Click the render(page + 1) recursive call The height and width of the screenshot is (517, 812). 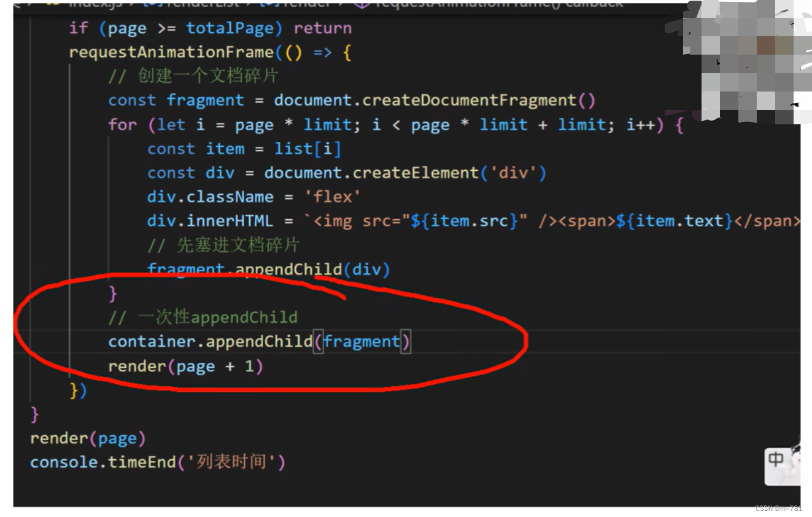[x=185, y=366]
